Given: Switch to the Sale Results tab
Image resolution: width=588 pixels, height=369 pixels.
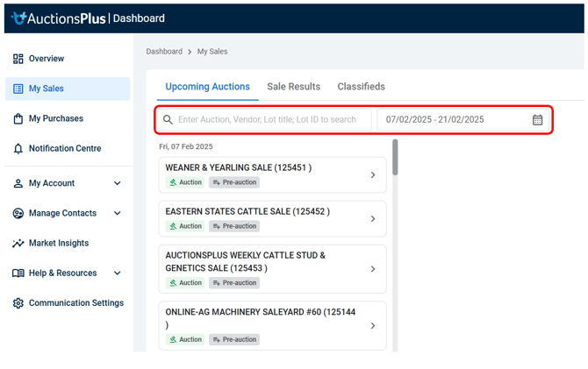Looking at the screenshot, I should click(x=293, y=87).
